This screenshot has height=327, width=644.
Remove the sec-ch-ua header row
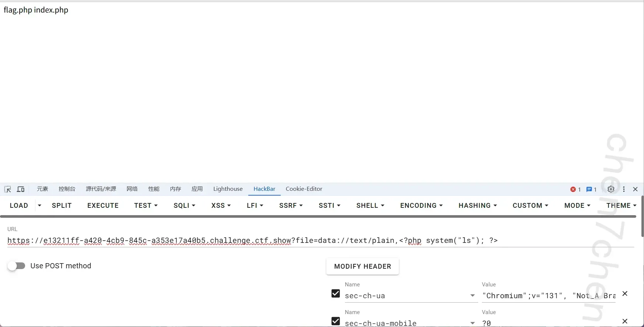[x=625, y=294]
